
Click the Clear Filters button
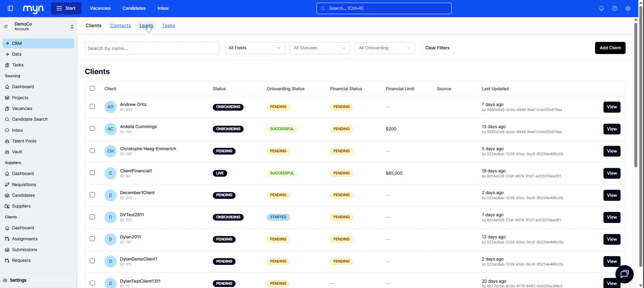[x=437, y=48]
